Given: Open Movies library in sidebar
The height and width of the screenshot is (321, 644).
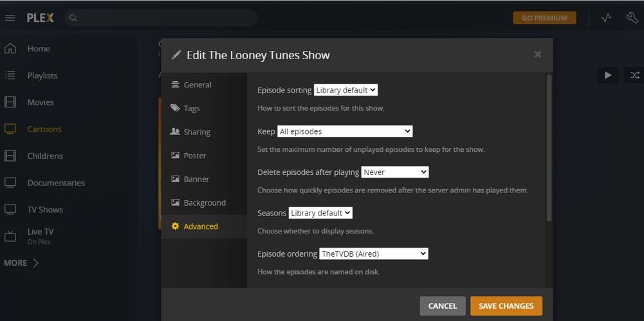Looking at the screenshot, I should tap(41, 102).
